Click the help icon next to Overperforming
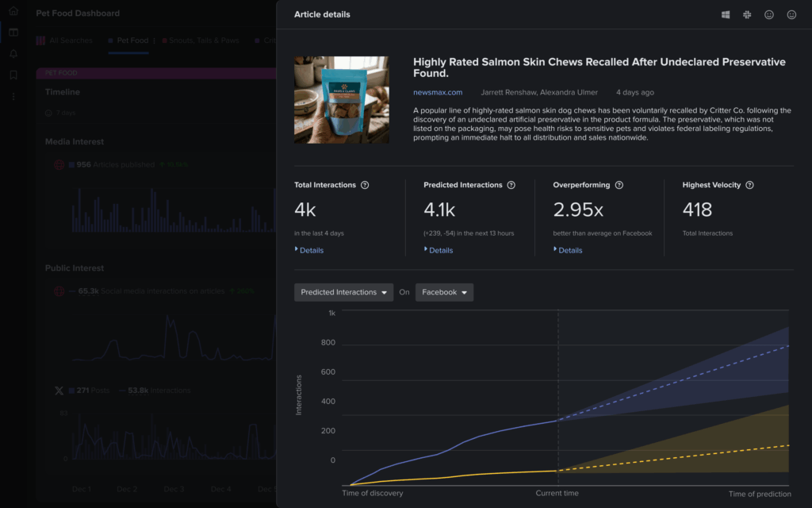812x508 pixels. click(619, 185)
